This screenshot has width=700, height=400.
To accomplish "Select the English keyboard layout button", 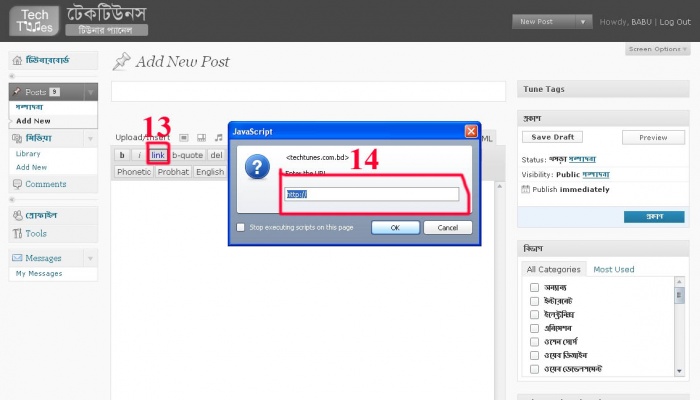I will (210, 172).
